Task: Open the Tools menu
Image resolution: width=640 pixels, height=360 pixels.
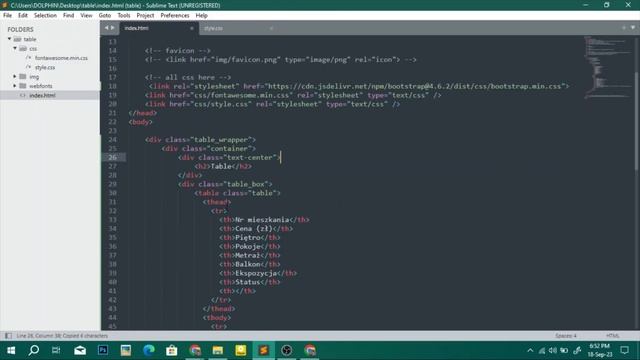Action: coord(124,16)
